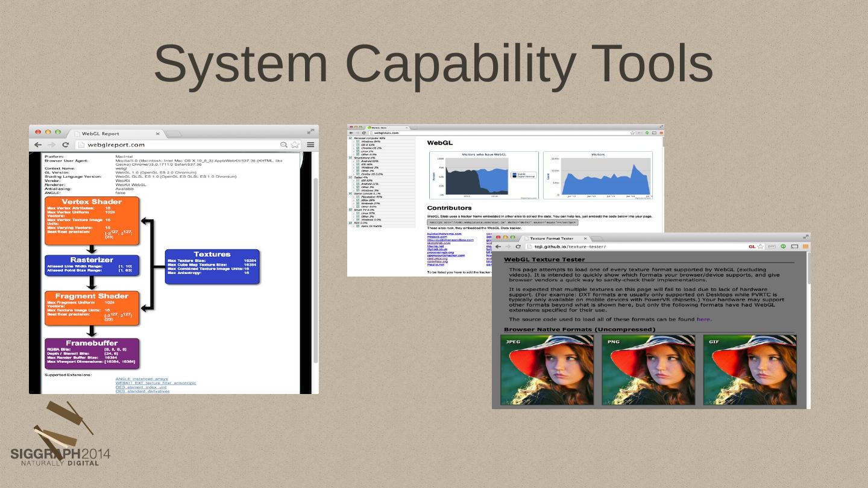Click the Vertex Shader box heading
This screenshot has width=868, height=488.
pyautogui.click(x=92, y=202)
